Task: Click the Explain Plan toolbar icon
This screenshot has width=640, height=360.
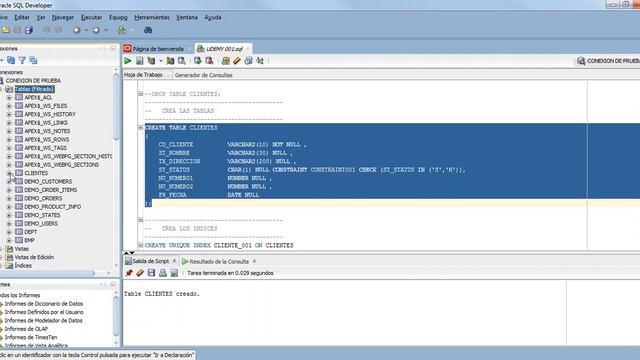Action: 151,61
